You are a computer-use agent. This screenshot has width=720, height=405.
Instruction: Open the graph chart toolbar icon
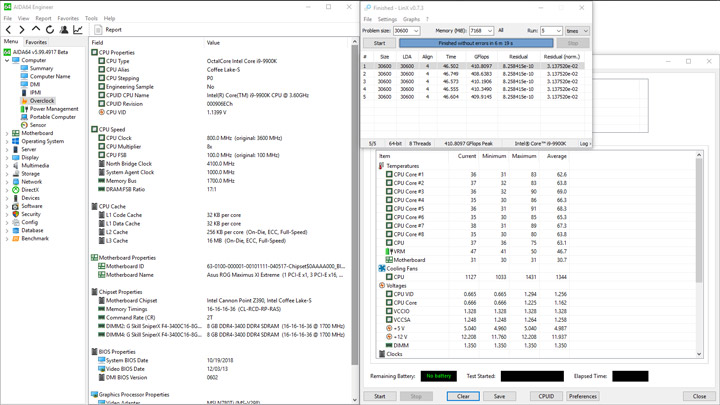[x=78, y=30]
